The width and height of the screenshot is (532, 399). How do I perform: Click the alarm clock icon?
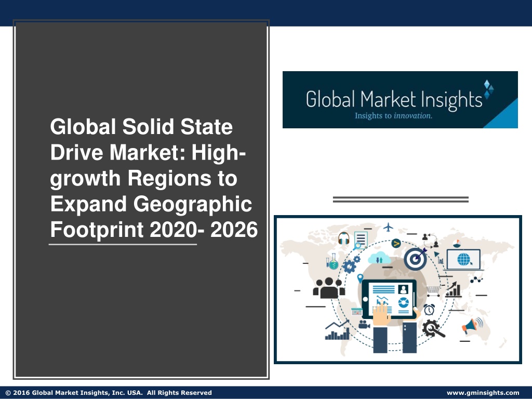pos(429,309)
